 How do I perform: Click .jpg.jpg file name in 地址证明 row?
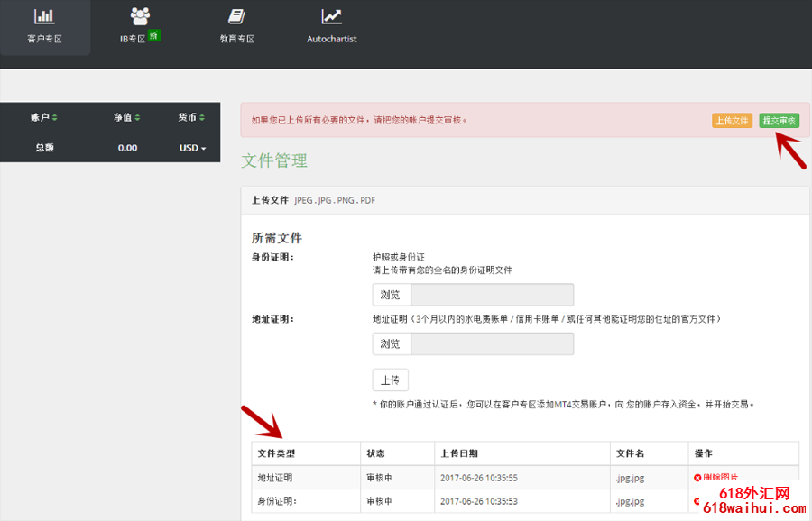click(630, 478)
